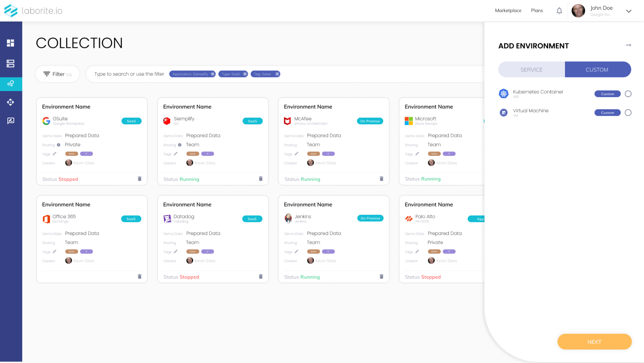
Task: Select Virtual Machine radio button
Action: click(x=628, y=113)
